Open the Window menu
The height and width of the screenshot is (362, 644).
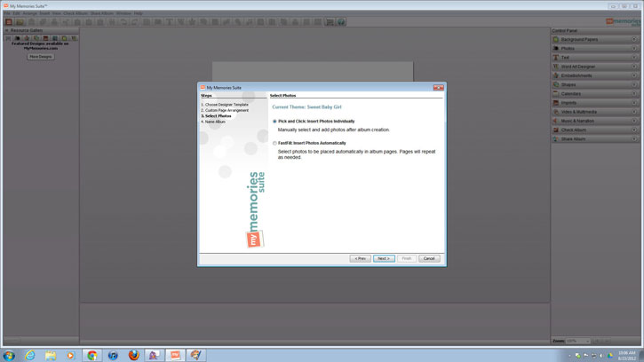coord(123,13)
